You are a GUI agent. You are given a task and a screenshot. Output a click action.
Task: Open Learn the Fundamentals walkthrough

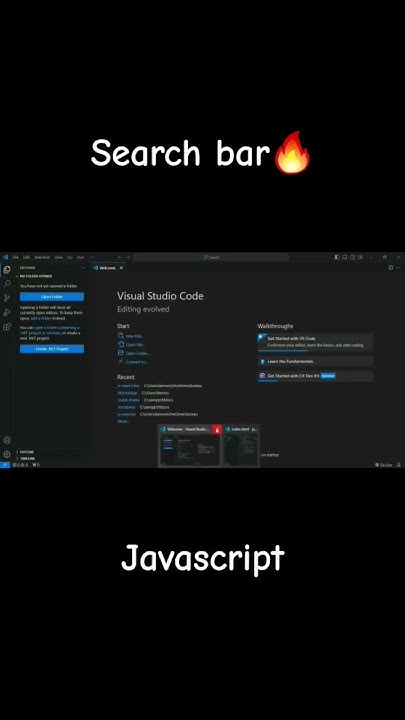point(315,361)
